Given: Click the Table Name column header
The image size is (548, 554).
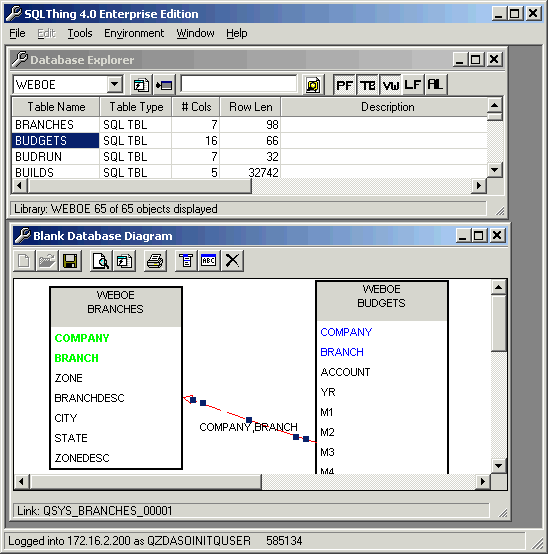Looking at the screenshot, I should pos(56,107).
